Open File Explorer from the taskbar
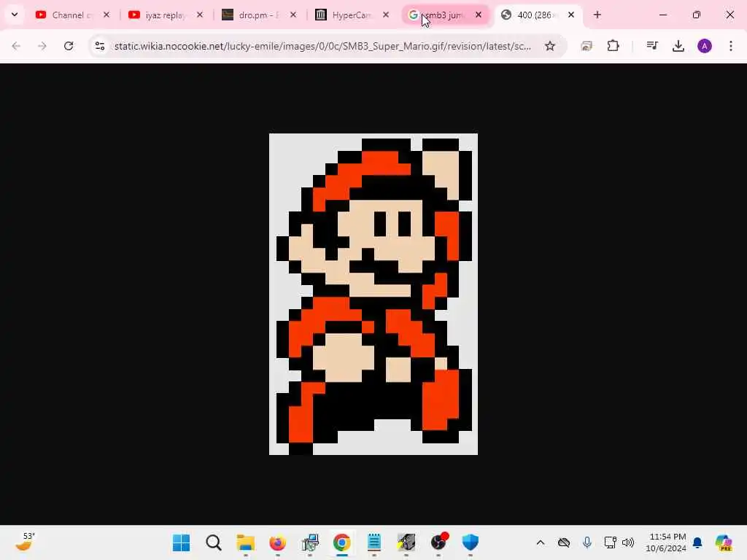The width and height of the screenshot is (747, 560). pos(245,542)
